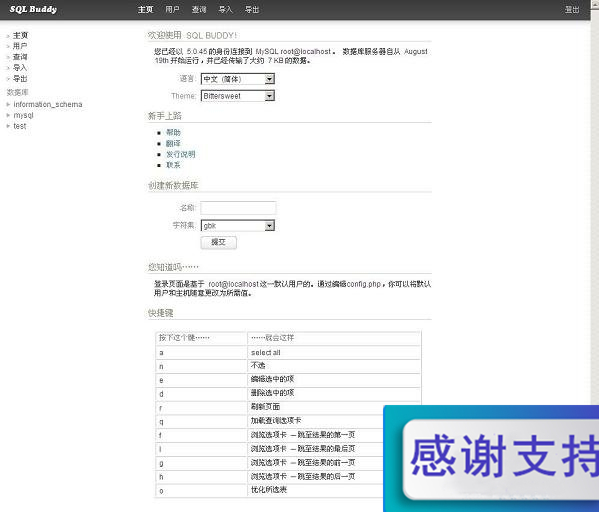Select 导出 in the left sidebar
Screen dimensions: 599x512
(20, 79)
